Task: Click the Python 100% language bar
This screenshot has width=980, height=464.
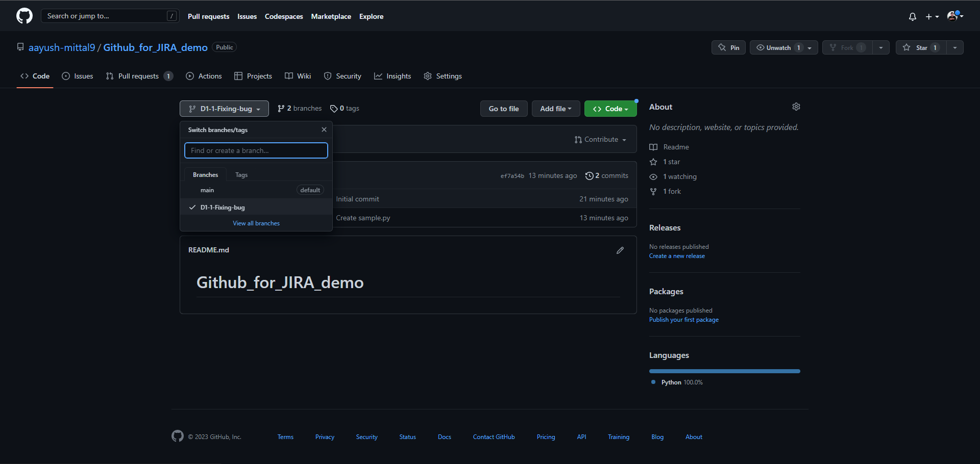Action: click(x=724, y=371)
